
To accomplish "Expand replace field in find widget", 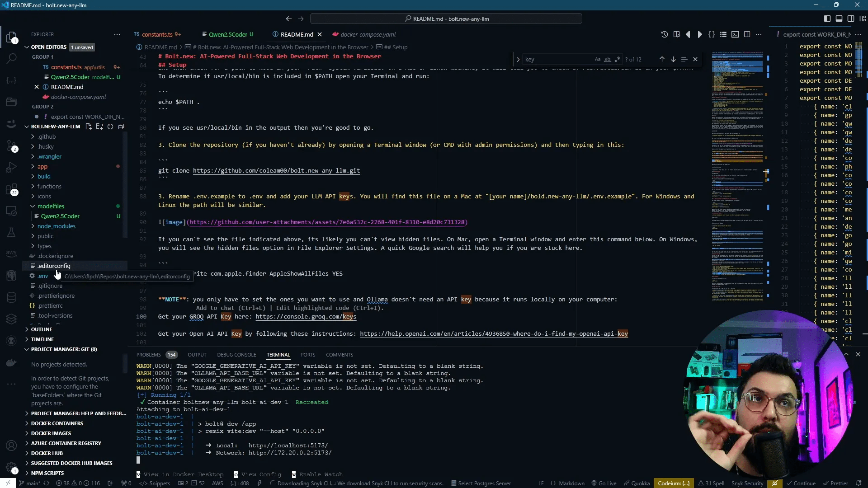I will tap(518, 59).
